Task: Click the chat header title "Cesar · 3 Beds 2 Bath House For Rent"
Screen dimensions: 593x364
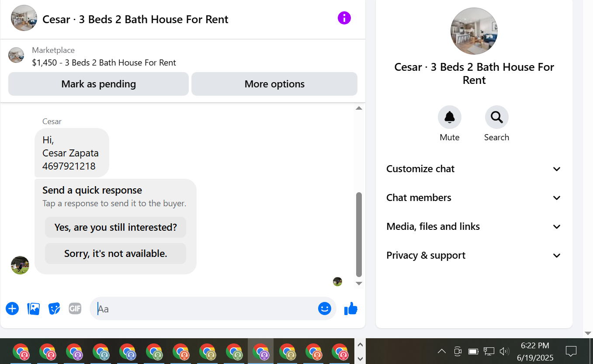Action: [x=135, y=19]
